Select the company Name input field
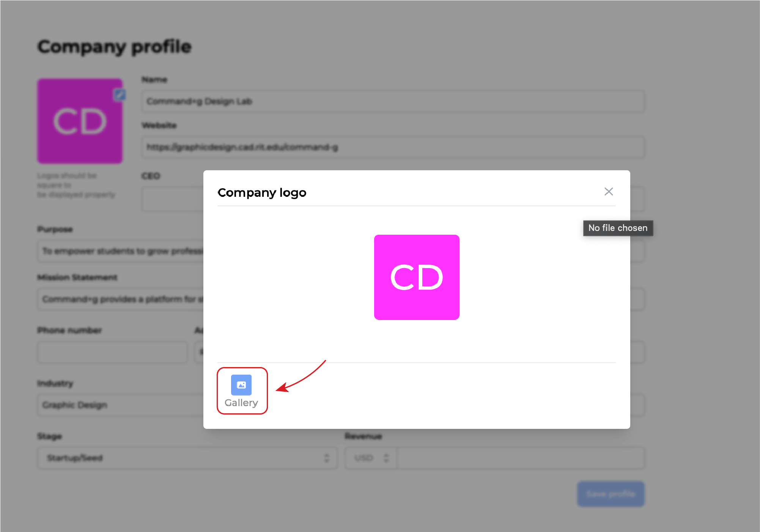The width and height of the screenshot is (760, 532). (393, 101)
